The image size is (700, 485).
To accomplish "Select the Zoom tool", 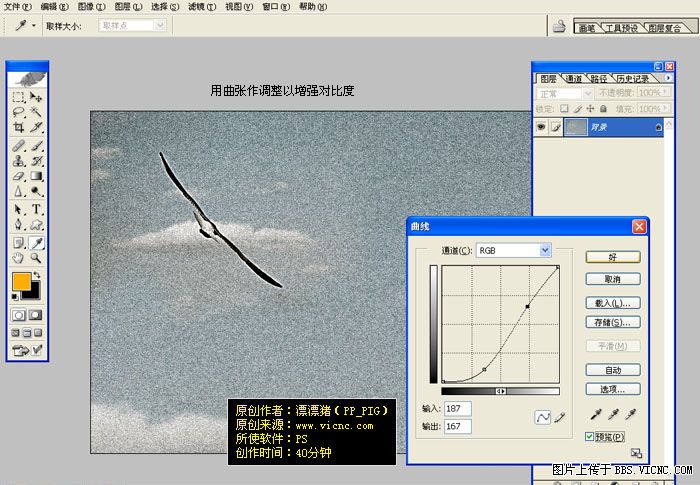I will [36, 258].
